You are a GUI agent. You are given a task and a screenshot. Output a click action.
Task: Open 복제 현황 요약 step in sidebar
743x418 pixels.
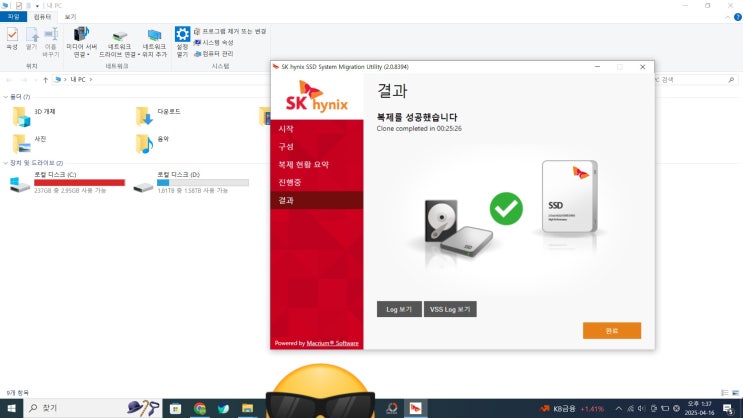[x=317, y=164]
